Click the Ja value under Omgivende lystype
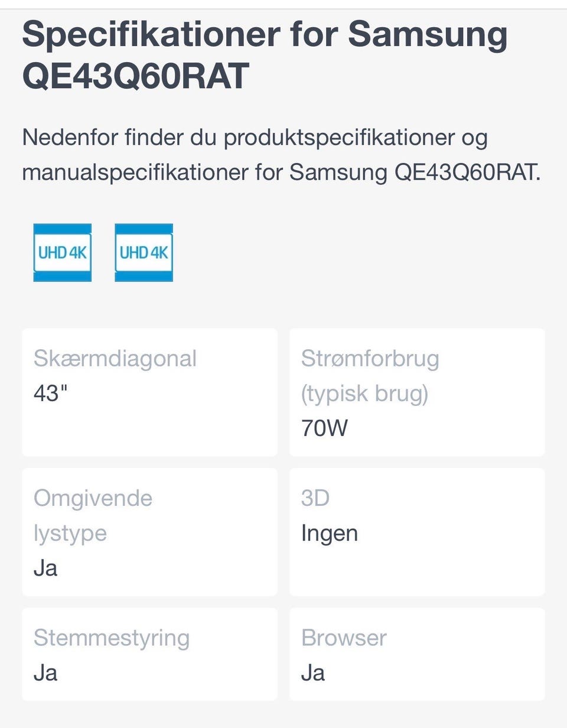Screen dimensions: 567x728 pyautogui.click(x=45, y=568)
